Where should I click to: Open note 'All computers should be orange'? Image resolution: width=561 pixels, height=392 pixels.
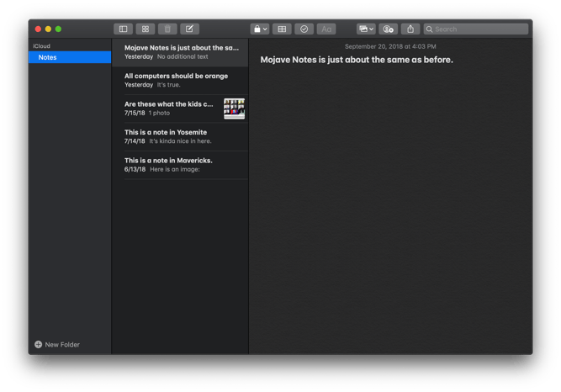click(x=180, y=81)
